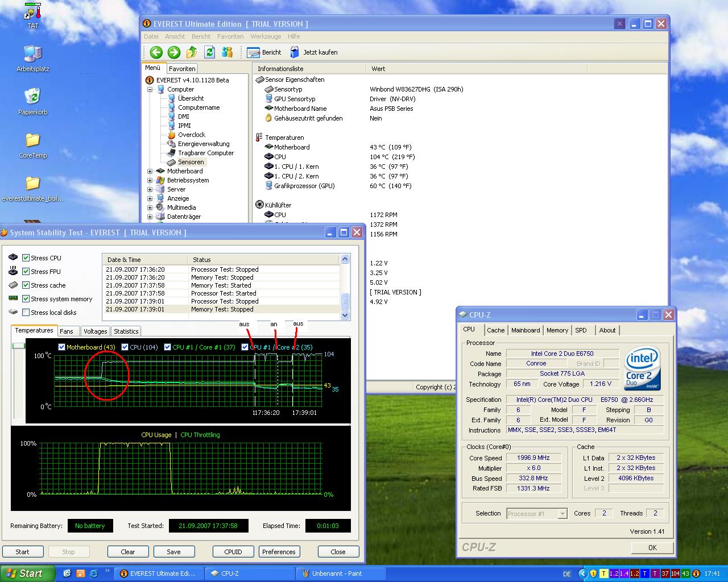The image size is (728, 582).
Task: Expand the Server tree node
Action: [x=150, y=189]
